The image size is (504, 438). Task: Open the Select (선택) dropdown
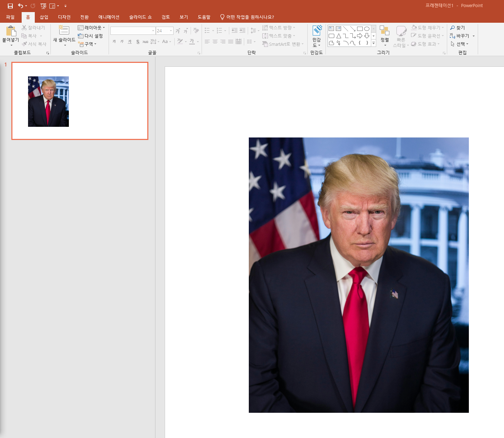[x=459, y=44]
